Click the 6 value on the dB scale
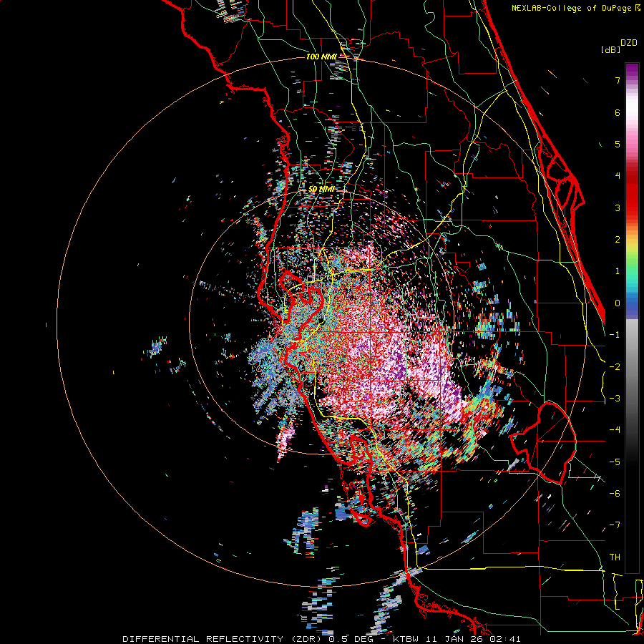 tap(618, 112)
